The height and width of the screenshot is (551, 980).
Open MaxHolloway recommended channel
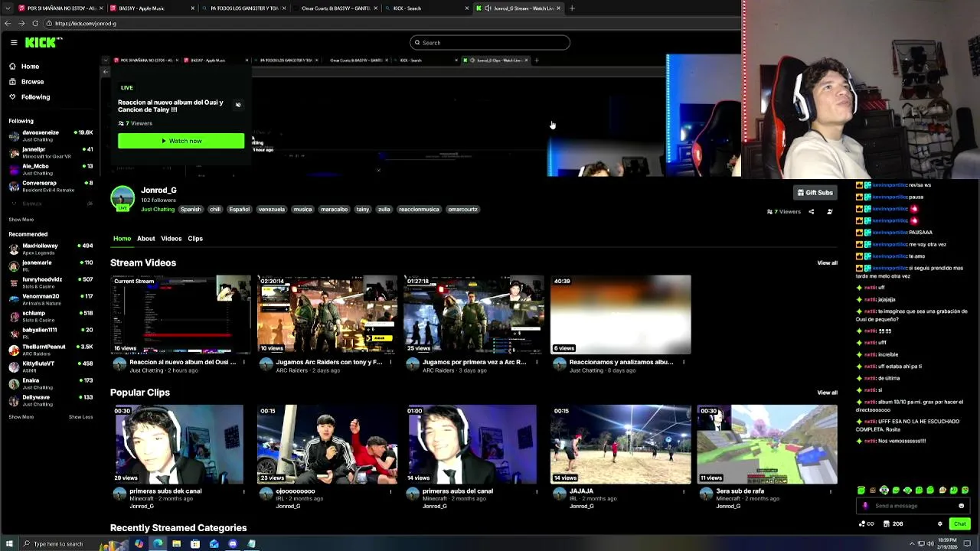[x=51, y=249]
